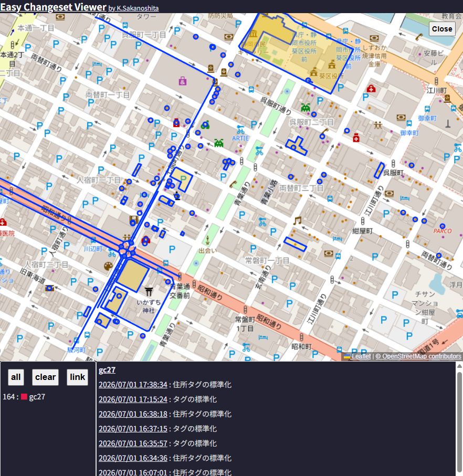The image size is (463, 476).
Task: Select the green arcade icon nearest 呉服町二丁目
Action: tap(306, 107)
